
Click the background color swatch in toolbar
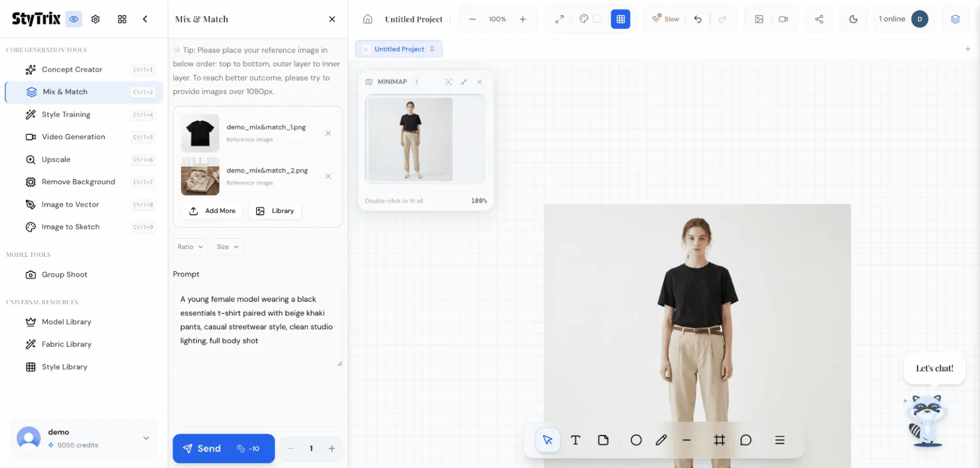click(597, 19)
